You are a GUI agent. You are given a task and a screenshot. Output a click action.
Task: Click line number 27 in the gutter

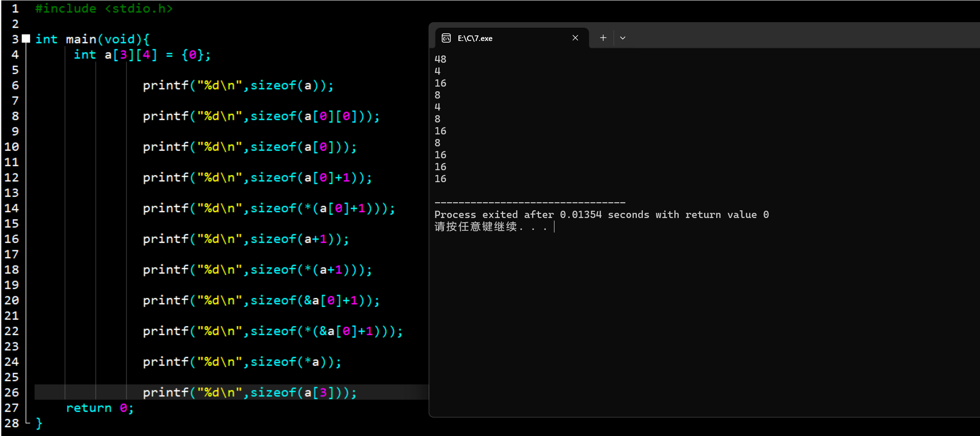click(12, 408)
